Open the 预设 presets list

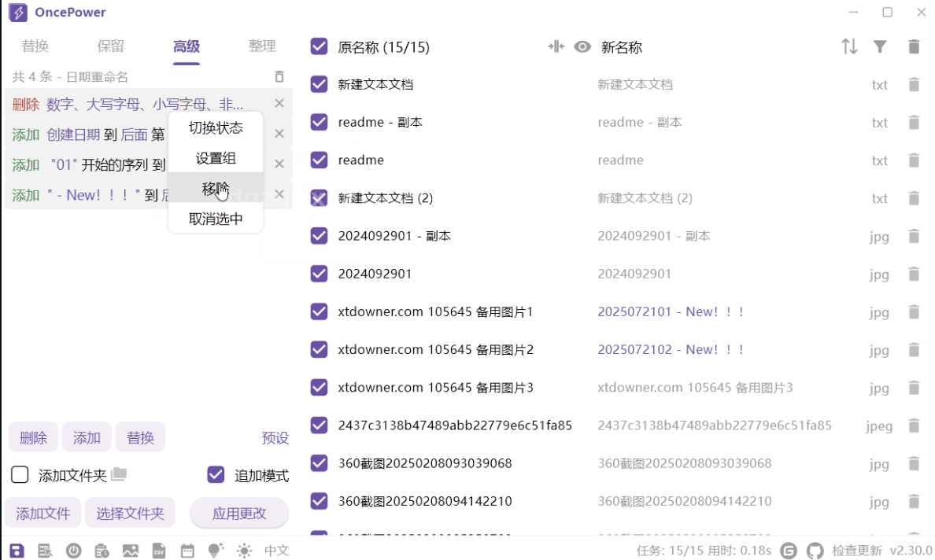click(x=275, y=438)
